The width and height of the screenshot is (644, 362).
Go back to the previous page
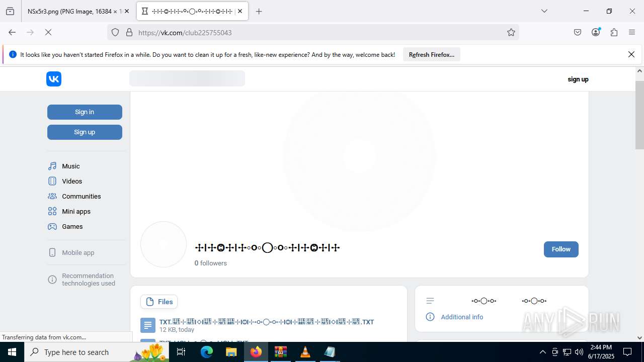pyautogui.click(x=12, y=32)
